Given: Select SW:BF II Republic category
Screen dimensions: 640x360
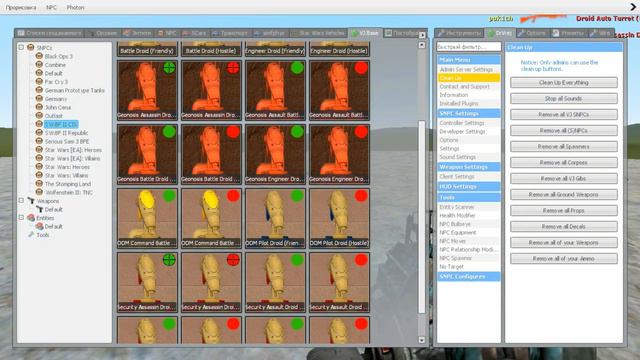Looking at the screenshot, I should pyautogui.click(x=66, y=133).
